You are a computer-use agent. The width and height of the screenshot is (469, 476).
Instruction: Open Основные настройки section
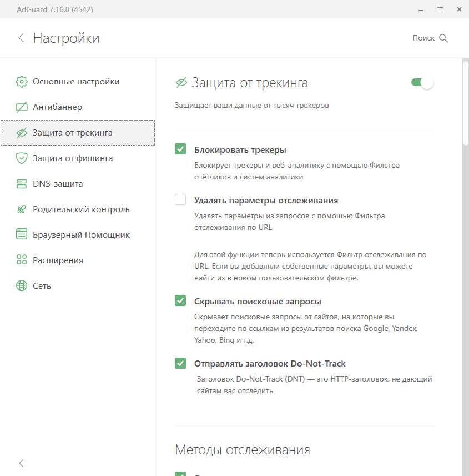click(x=78, y=82)
